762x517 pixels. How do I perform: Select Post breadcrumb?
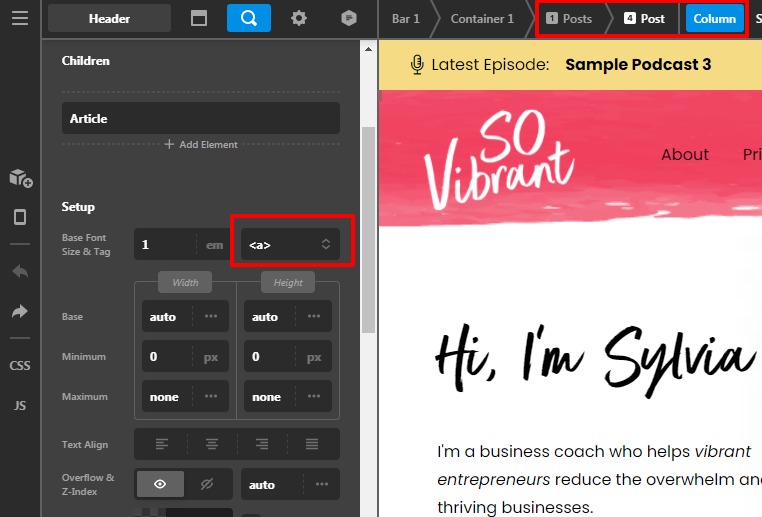tap(644, 18)
